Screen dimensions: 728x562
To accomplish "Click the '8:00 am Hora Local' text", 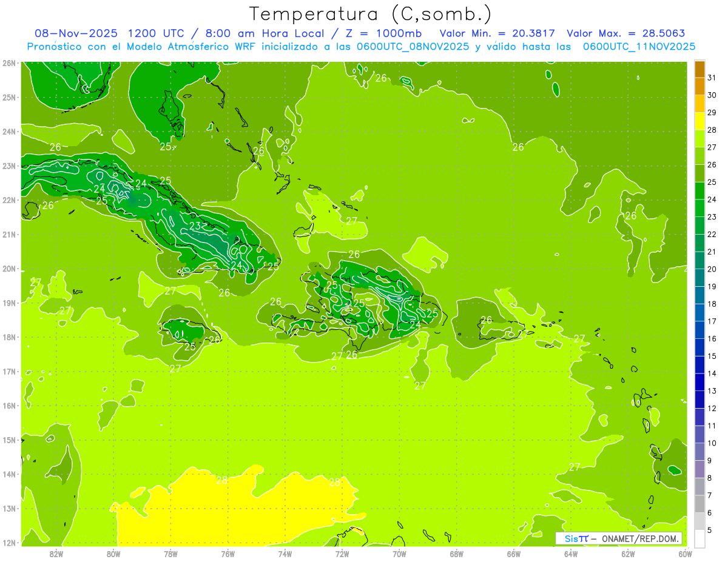I will click(x=263, y=33).
